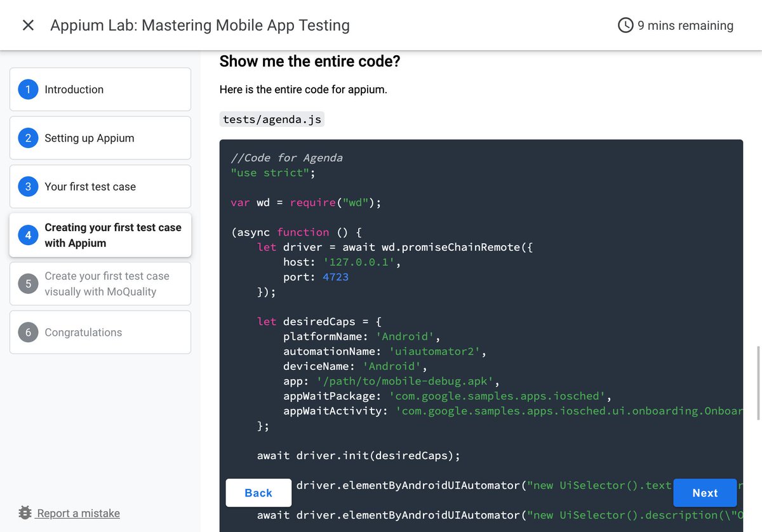The width and height of the screenshot is (762, 532).
Task: Click the page vertical scrollbar thumb
Action: pos(759,383)
